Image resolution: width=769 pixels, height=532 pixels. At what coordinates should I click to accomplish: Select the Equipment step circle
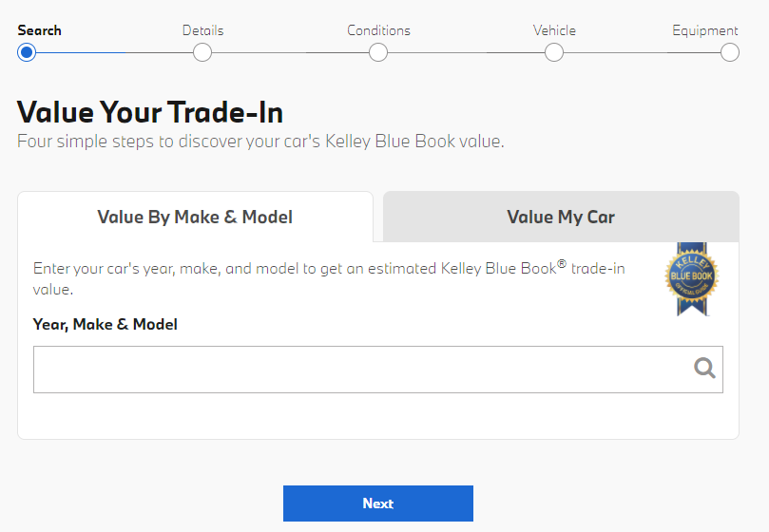pos(730,52)
